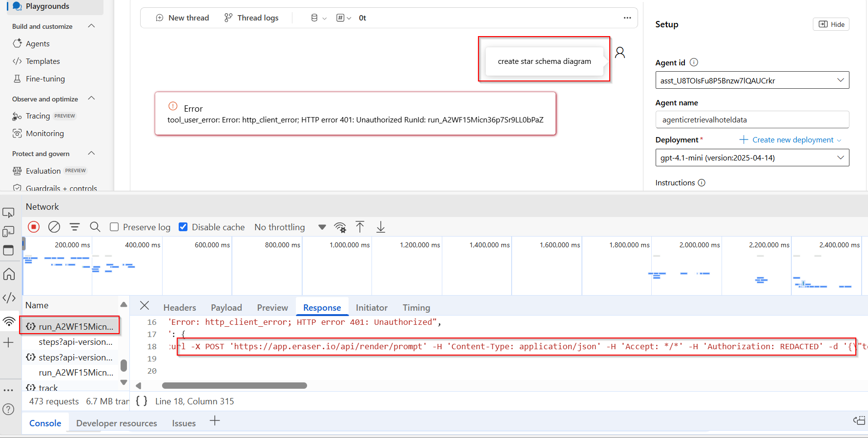Toggle DevTools device emulation
868x438 pixels.
tap(8, 231)
